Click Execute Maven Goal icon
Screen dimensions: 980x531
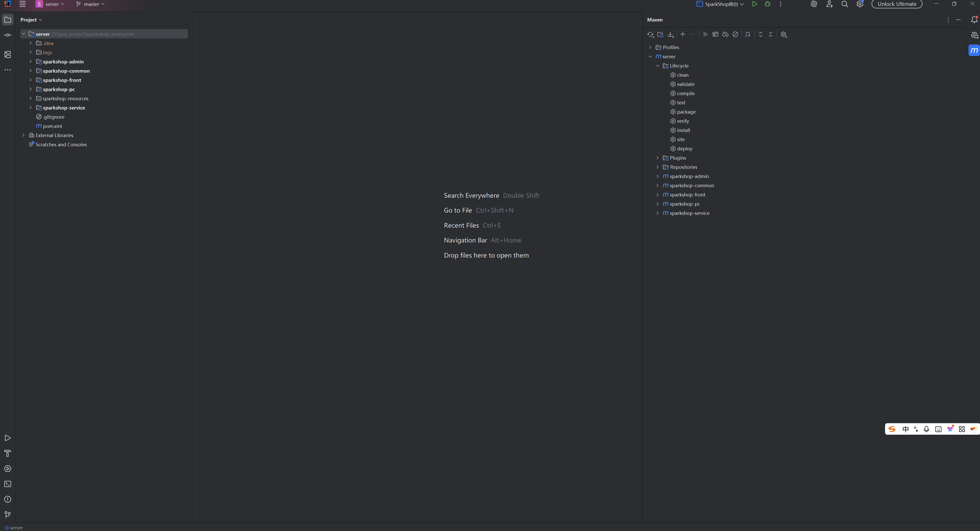click(x=715, y=34)
